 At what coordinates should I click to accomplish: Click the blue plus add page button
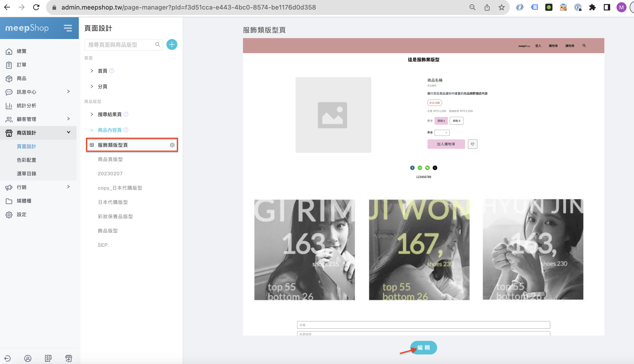172,45
